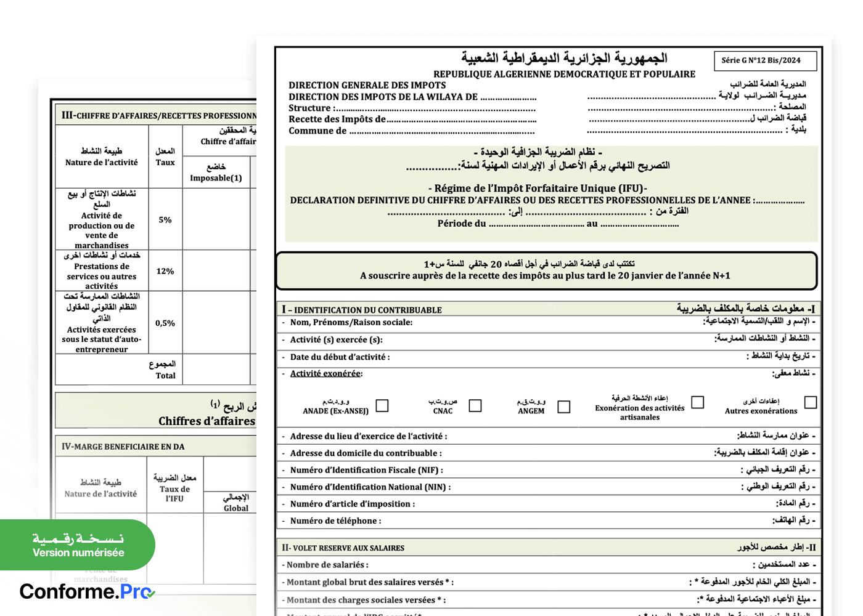Click the DIRECTION DES IMPOTS DE LA WILAYA line
Image resolution: width=863 pixels, height=616 pixels.
412,97
